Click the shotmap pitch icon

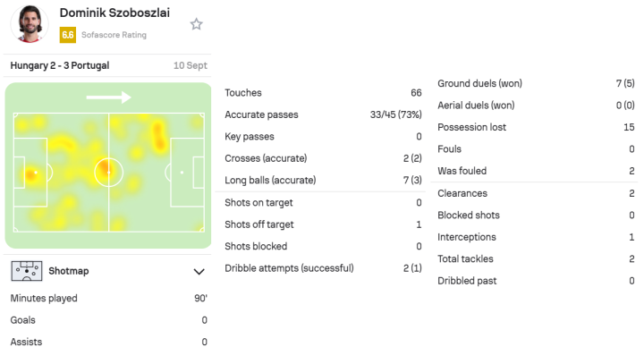coord(27,271)
